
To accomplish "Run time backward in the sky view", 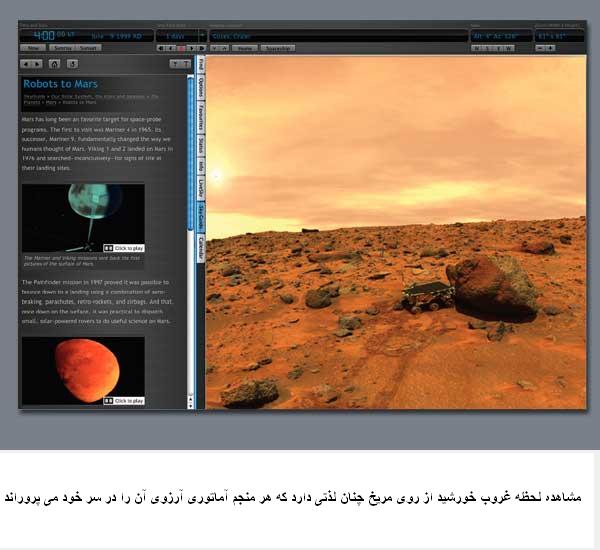I will coord(172,48).
